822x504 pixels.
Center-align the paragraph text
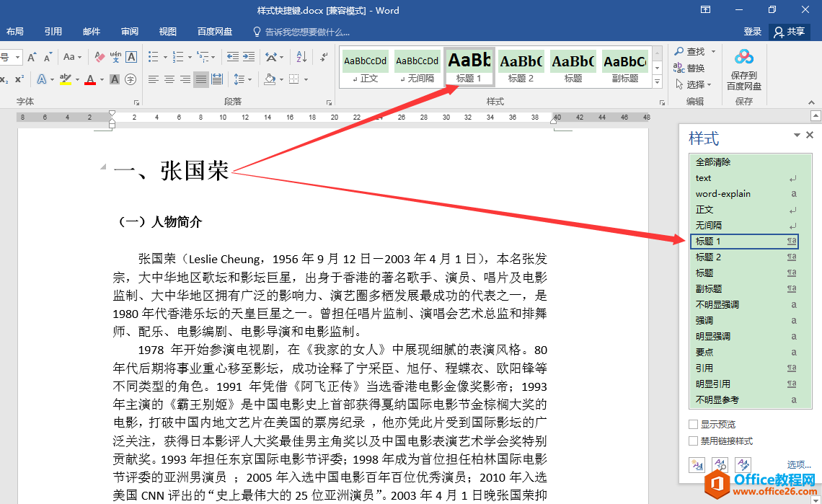[169, 79]
